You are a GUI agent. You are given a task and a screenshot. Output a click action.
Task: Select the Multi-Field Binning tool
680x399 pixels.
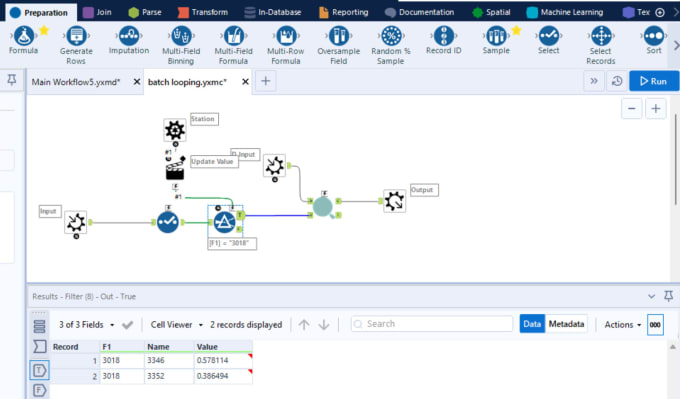pyautogui.click(x=181, y=45)
